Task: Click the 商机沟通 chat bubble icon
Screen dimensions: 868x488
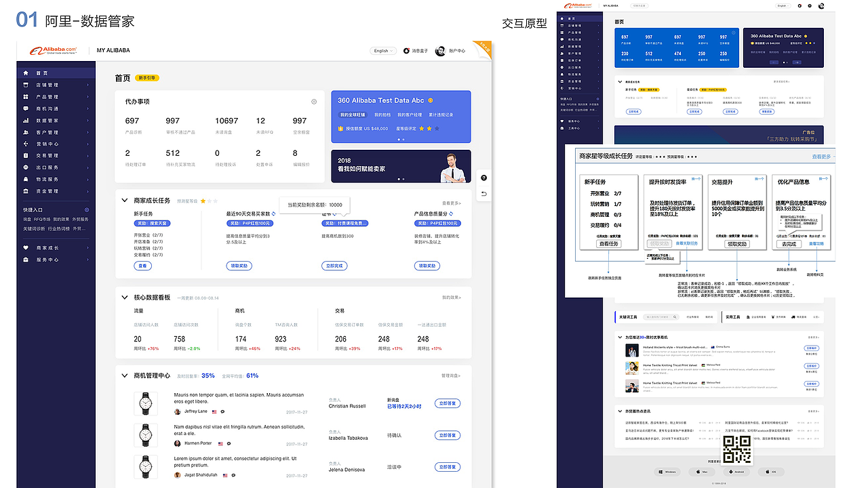Action: coord(26,108)
